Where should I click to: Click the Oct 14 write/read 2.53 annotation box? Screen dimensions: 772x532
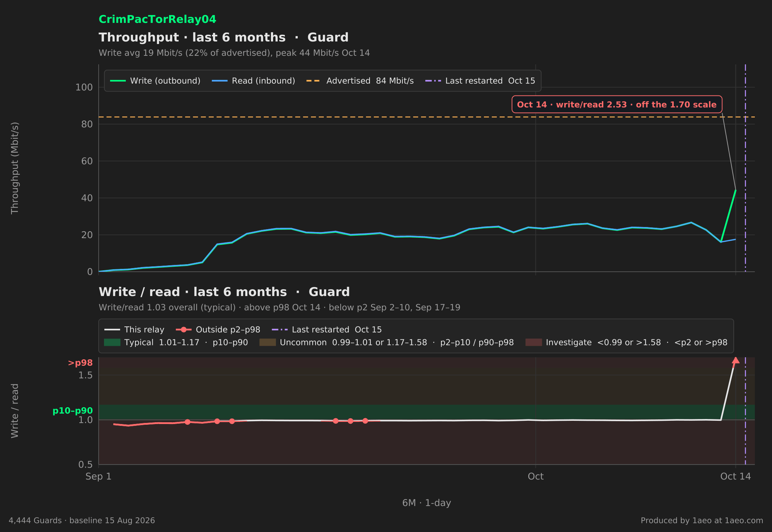coord(617,104)
